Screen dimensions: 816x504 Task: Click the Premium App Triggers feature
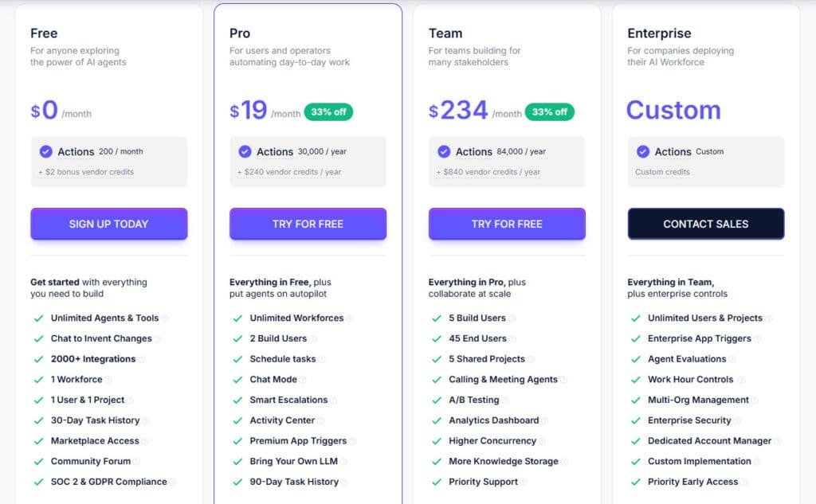pos(298,441)
